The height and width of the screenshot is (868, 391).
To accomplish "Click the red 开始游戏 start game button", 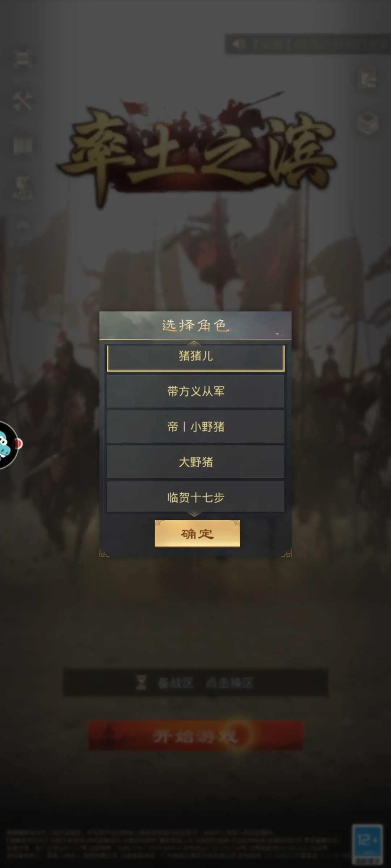I will (x=195, y=735).
